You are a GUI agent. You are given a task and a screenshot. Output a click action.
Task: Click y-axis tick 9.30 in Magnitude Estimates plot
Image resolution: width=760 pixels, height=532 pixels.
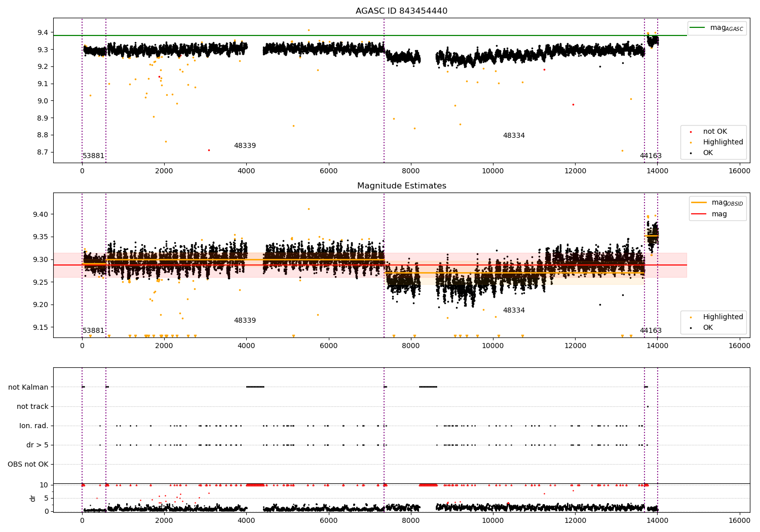point(41,260)
